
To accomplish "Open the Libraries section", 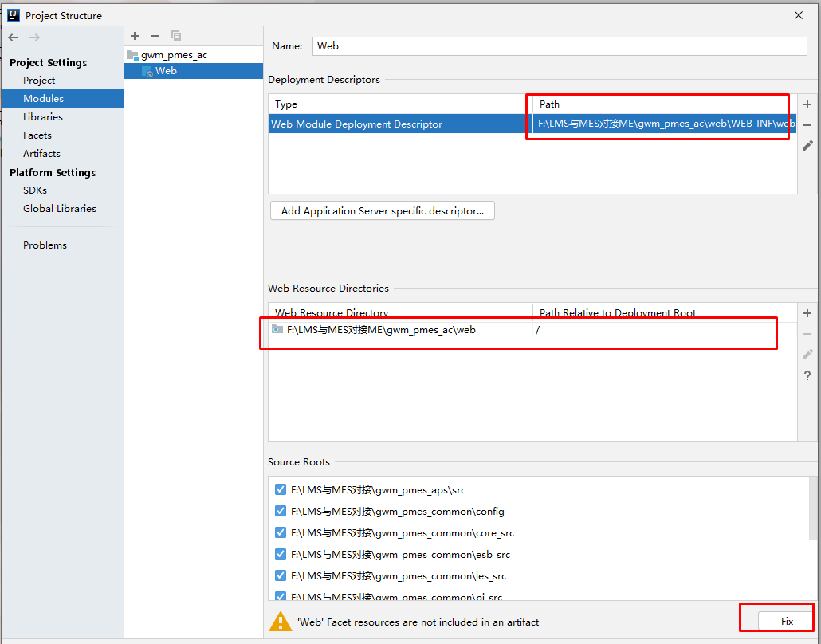I will [43, 116].
